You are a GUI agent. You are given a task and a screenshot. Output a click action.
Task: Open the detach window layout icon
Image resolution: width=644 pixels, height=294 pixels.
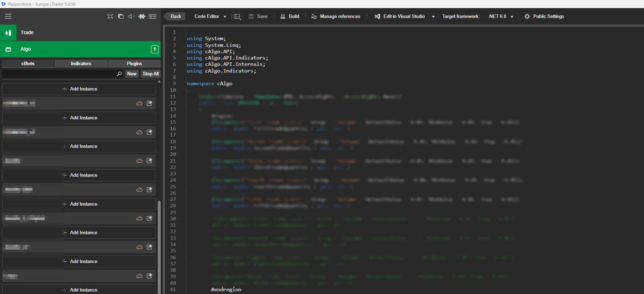[x=121, y=16]
